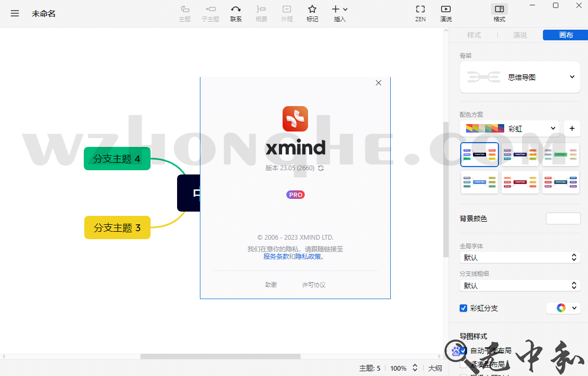Open the hamburger menu icon
This screenshot has width=588, height=376.
pos(15,13)
